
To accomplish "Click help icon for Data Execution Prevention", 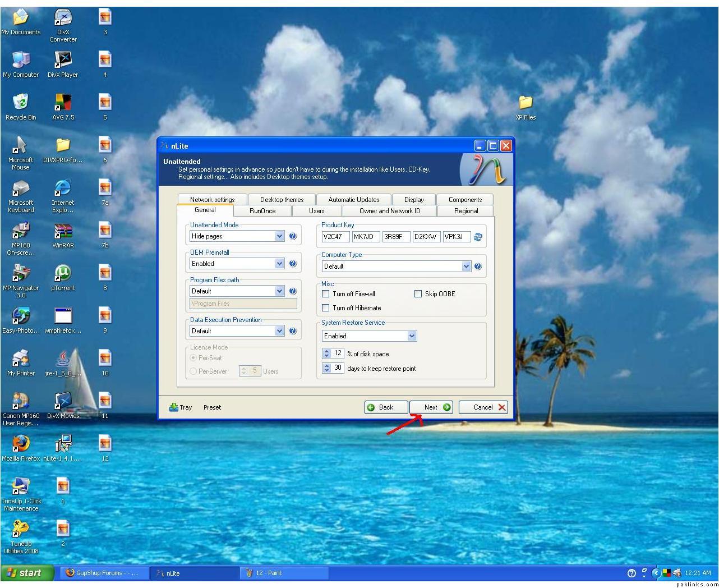I will 292,331.
